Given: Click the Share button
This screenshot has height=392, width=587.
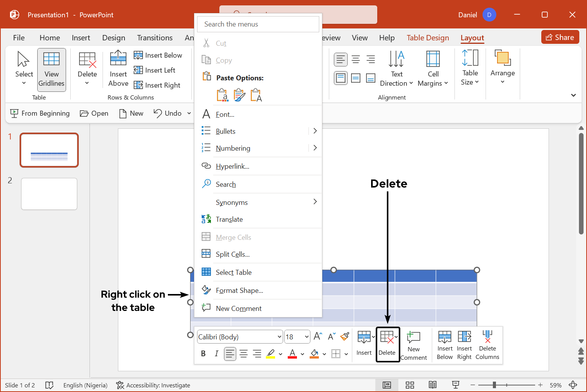Looking at the screenshot, I should 560,37.
